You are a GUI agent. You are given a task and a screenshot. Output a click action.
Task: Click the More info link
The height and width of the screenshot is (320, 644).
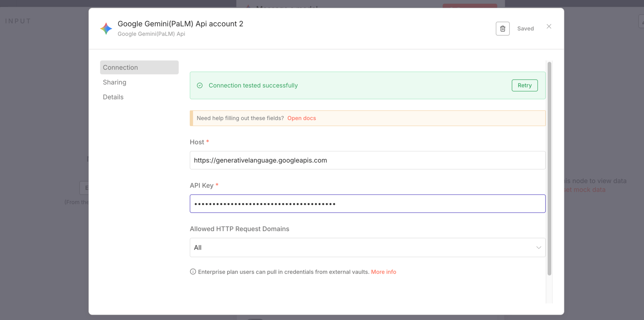[383, 272]
